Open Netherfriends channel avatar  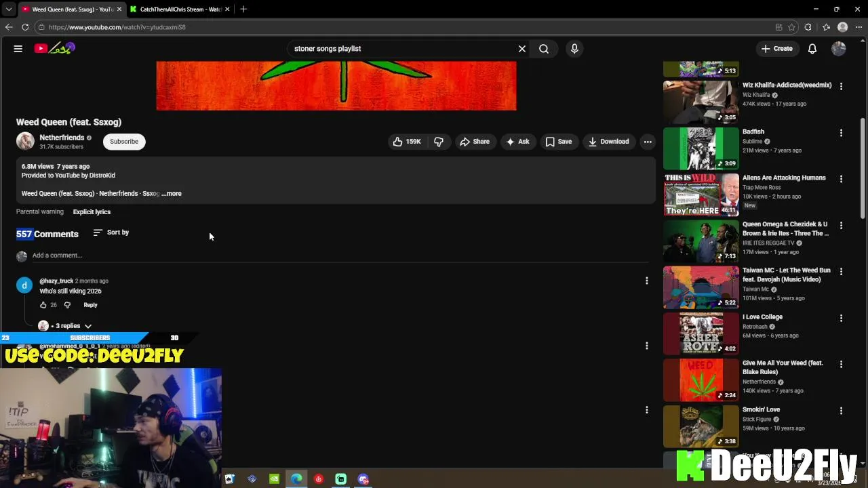click(x=25, y=141)
